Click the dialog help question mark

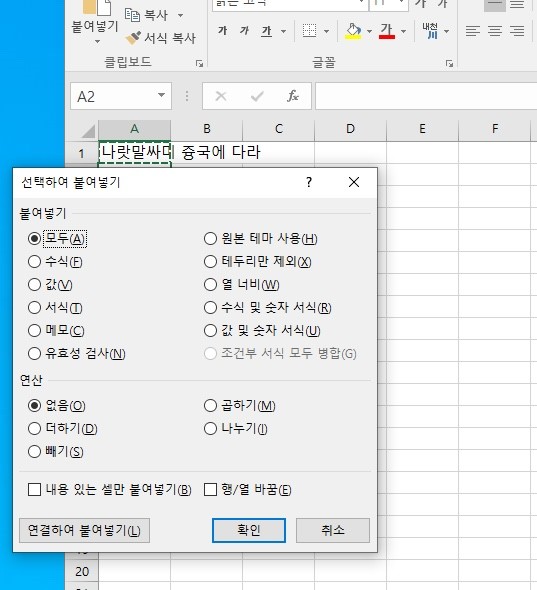[x=309, y=182]
